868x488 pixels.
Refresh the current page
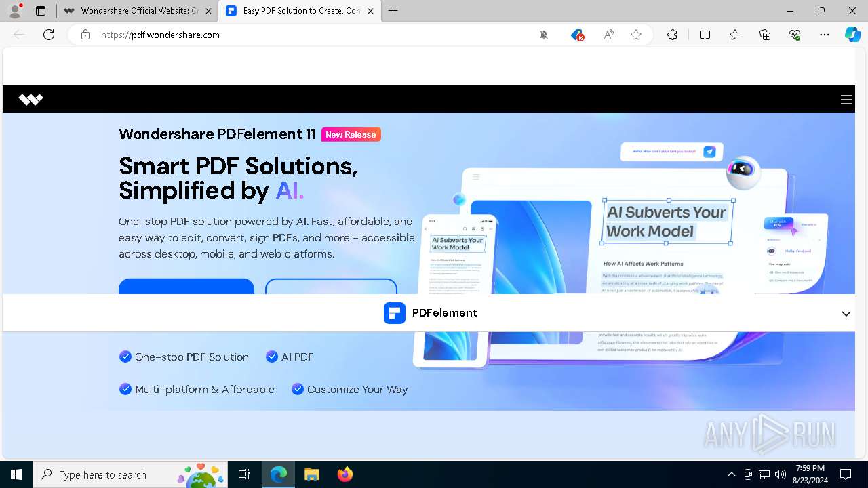(x=49, y=35)
